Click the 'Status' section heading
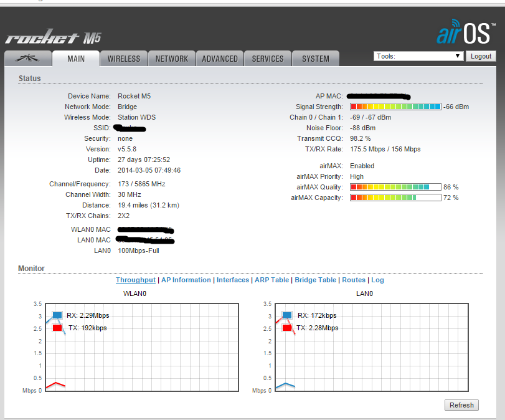 click(30, 79)
